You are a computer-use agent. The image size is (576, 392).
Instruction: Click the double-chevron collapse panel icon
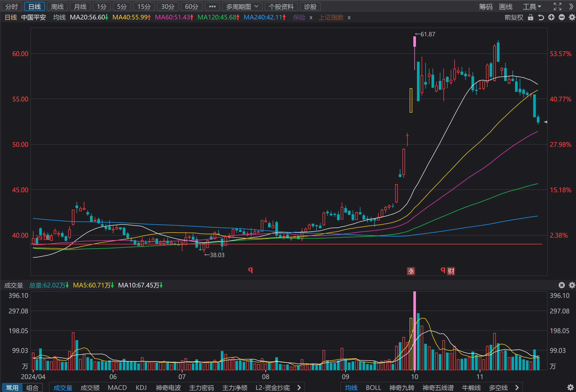(x=571, y=6)
